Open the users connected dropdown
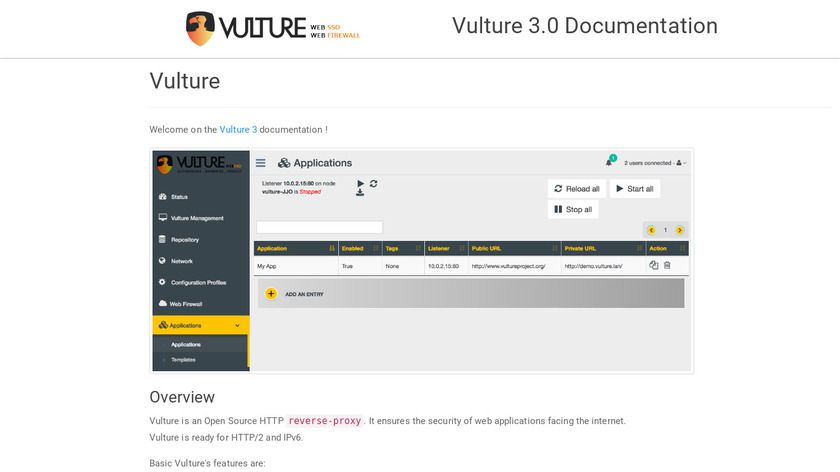840x472 pixels. [x=655, y=163]
